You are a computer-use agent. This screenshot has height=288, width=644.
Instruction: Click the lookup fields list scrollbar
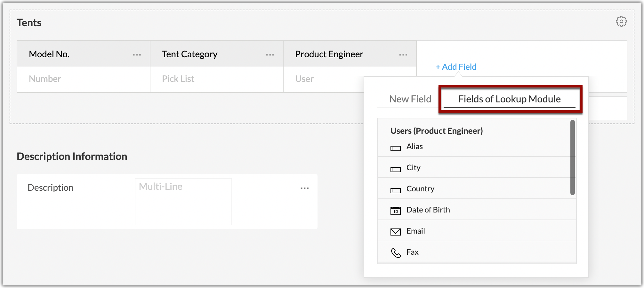(572, 157)
